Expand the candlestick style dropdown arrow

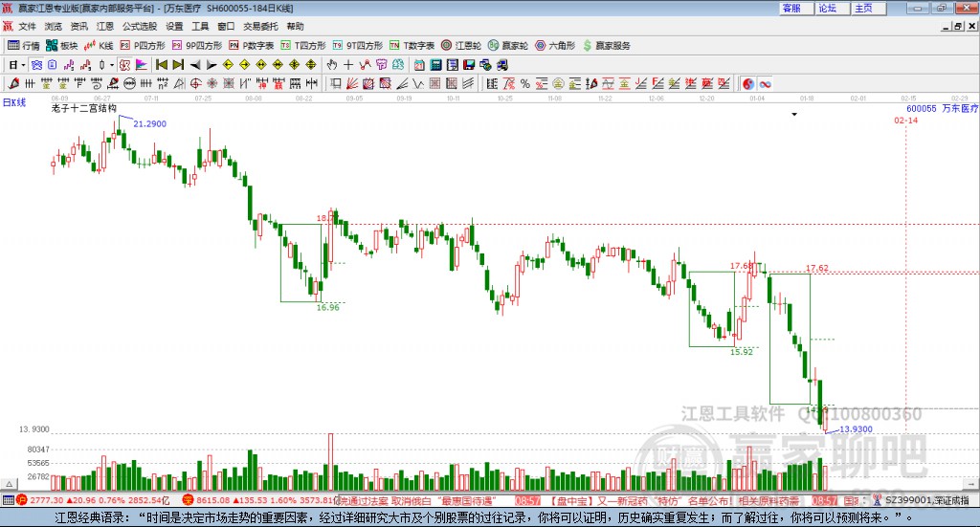click(x=112, y=65)
